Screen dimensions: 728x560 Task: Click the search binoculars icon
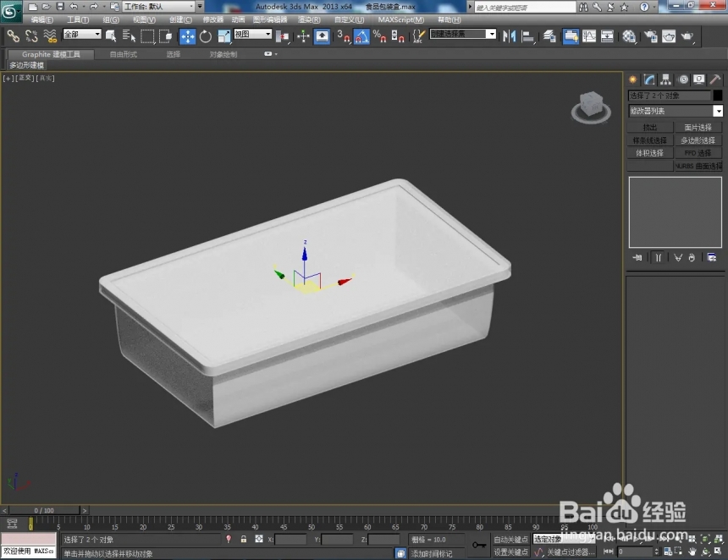tap(583, 7)
